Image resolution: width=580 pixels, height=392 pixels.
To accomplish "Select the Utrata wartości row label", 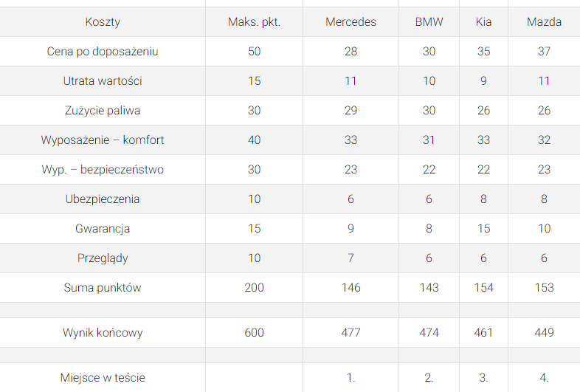I will (x=103, y=81).
